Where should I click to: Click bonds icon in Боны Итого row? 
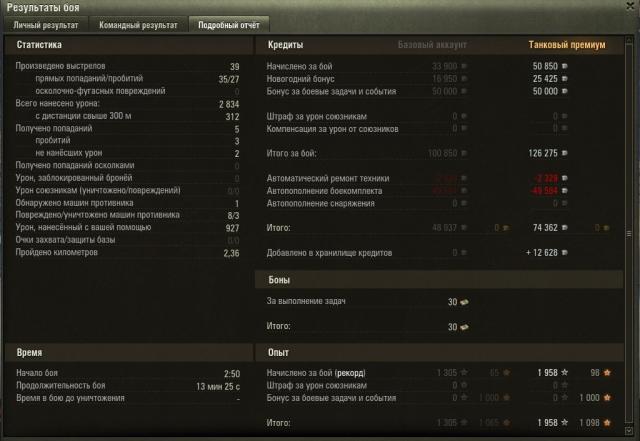[464, 327]
